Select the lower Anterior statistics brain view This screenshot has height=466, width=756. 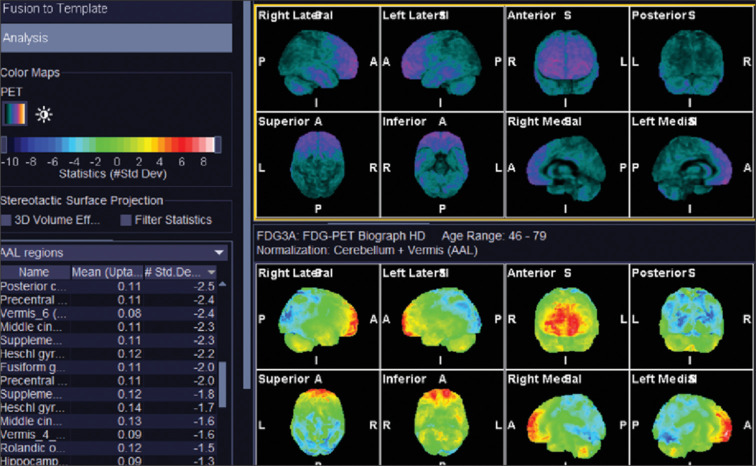(x=566, y=316)
